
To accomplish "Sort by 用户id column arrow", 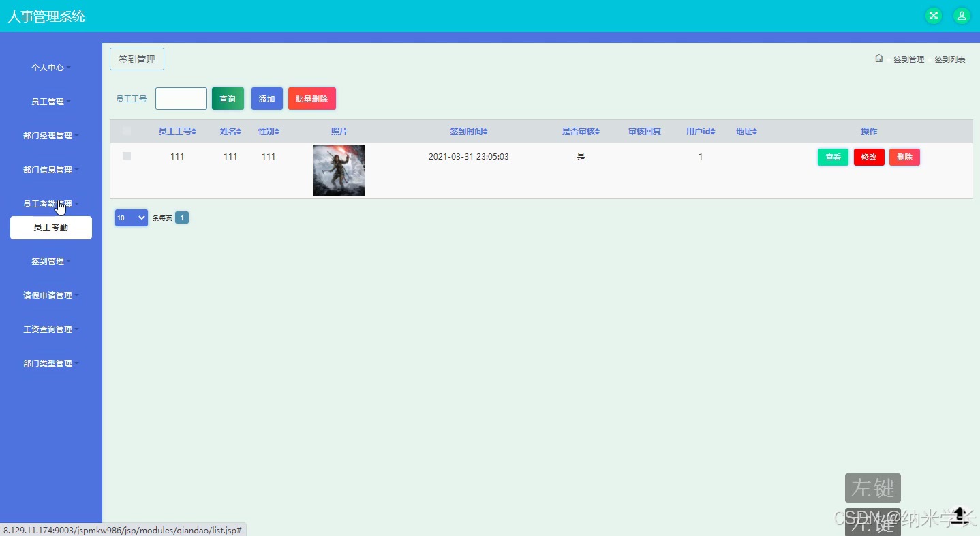I will (713, 132).
